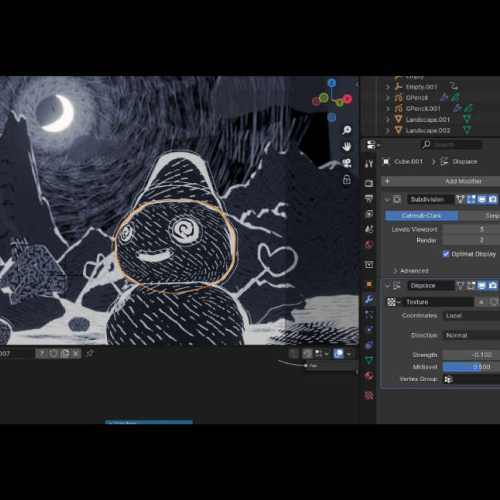The width and height of the screenshot is (500, 500).
Task: Expand the Landscape.002 outliner row
Action: pos(387,131)
